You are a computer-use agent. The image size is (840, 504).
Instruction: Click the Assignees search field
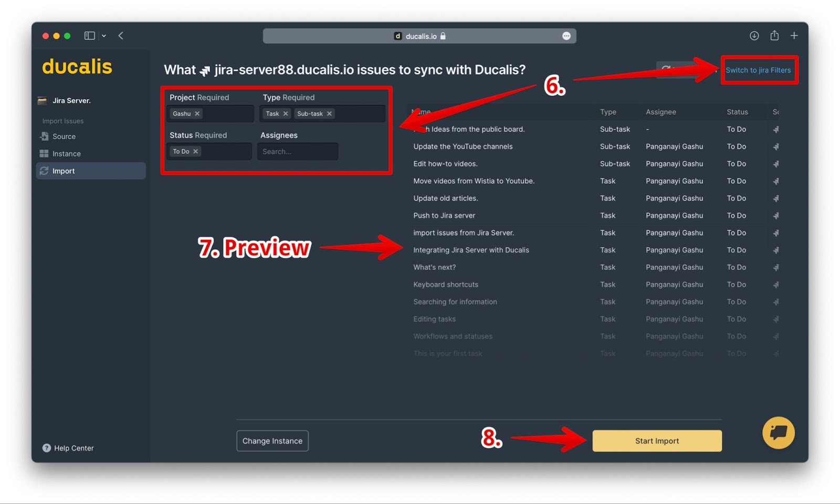click(x=298, y=151)
